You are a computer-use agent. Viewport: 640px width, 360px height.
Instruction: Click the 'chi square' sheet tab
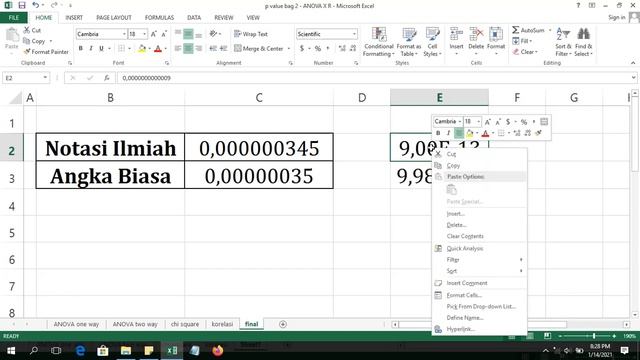[x=184, y=324]
